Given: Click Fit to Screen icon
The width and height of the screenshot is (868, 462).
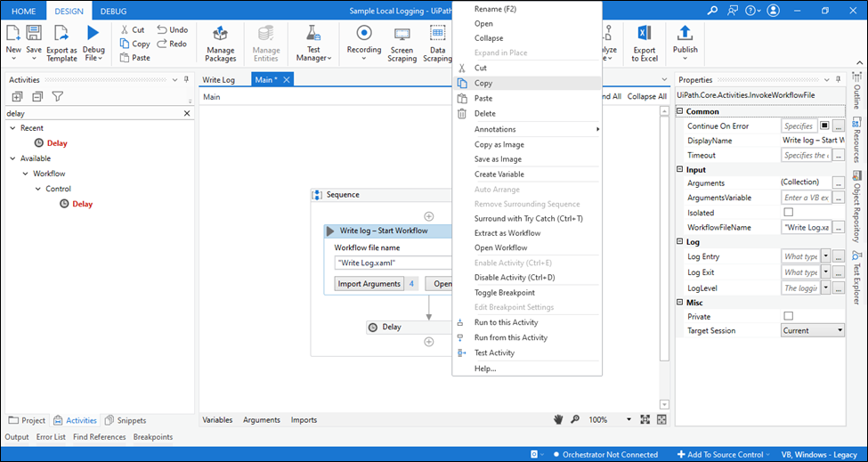Looking at the screenshot, I should 645,420.
